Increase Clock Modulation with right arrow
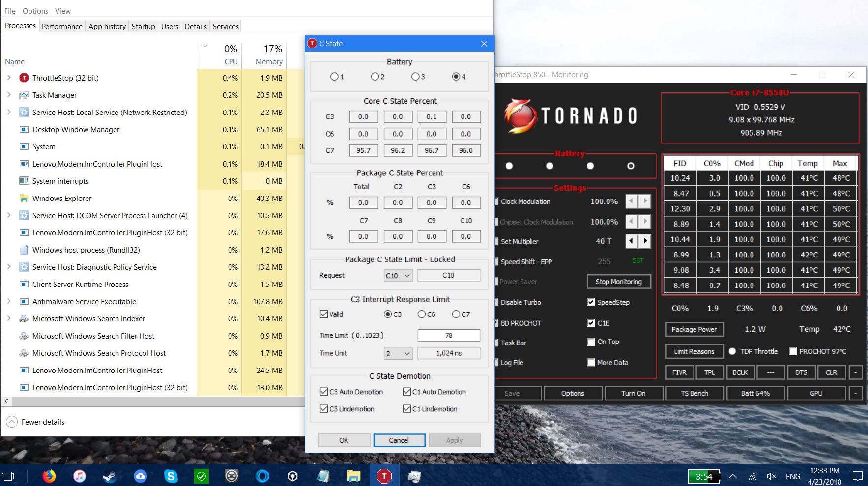This screenshot has height=486, width=868. [x=645, y=201]
